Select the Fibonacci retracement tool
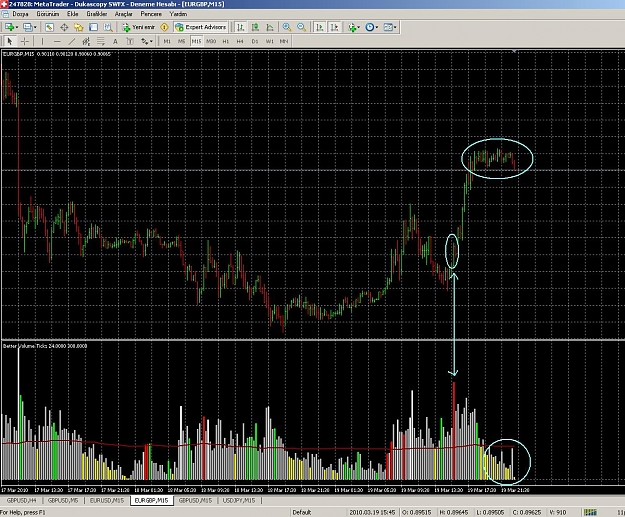The image size is (625, 517). click(100, 41)
